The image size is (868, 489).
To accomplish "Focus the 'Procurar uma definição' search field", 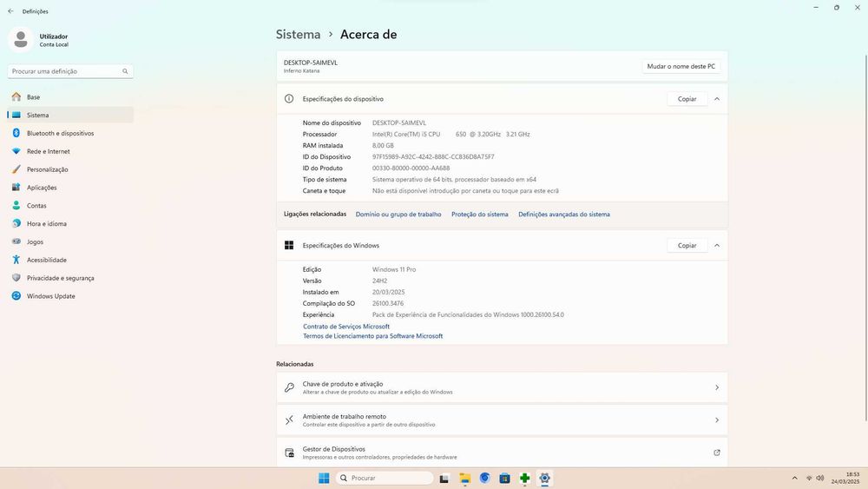I will (x=70, y=71).
